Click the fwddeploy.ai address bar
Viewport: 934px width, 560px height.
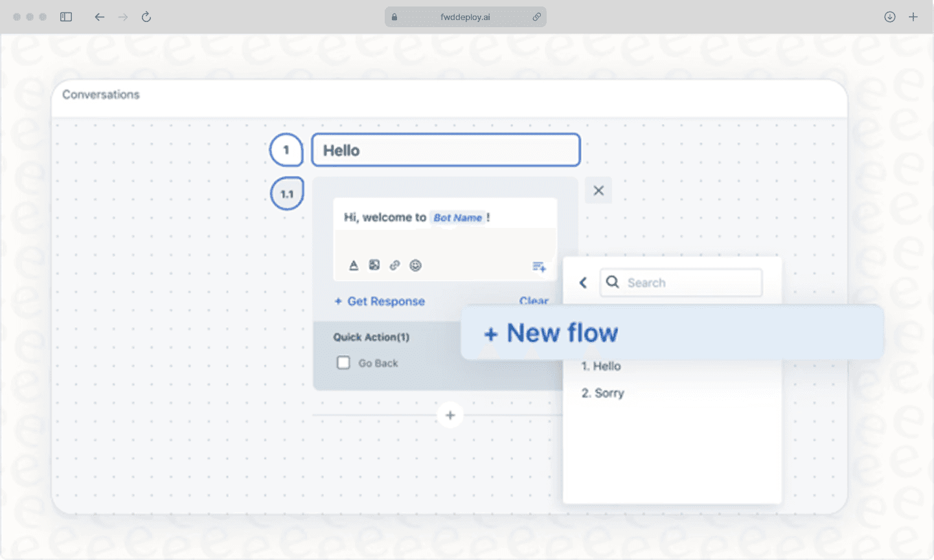coord(465,17)
